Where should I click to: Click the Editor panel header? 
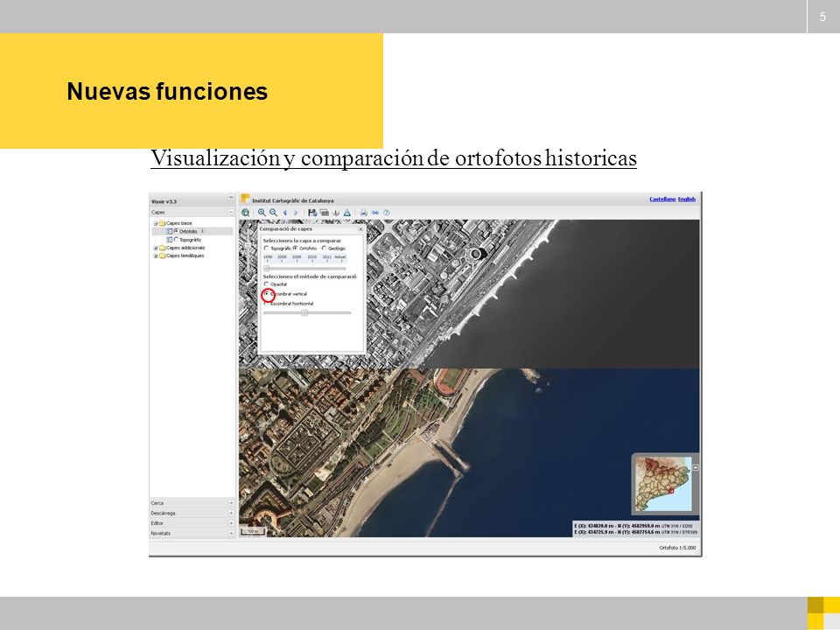[192, 523]
